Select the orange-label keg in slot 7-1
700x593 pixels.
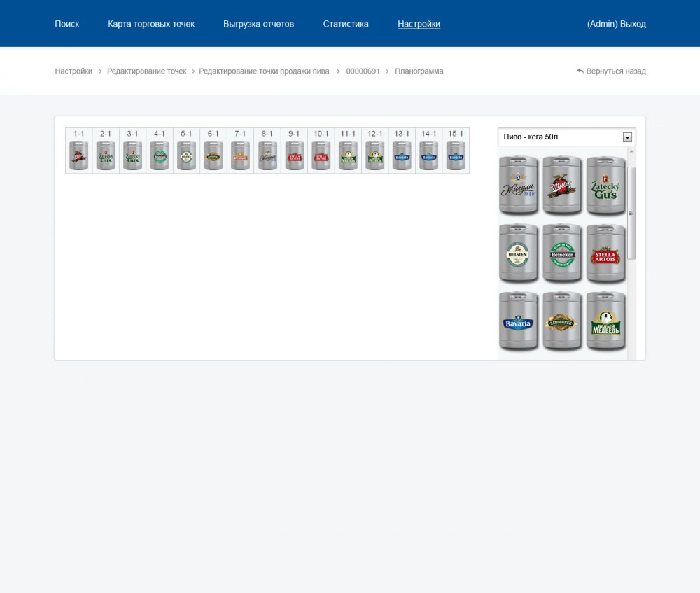240,155
